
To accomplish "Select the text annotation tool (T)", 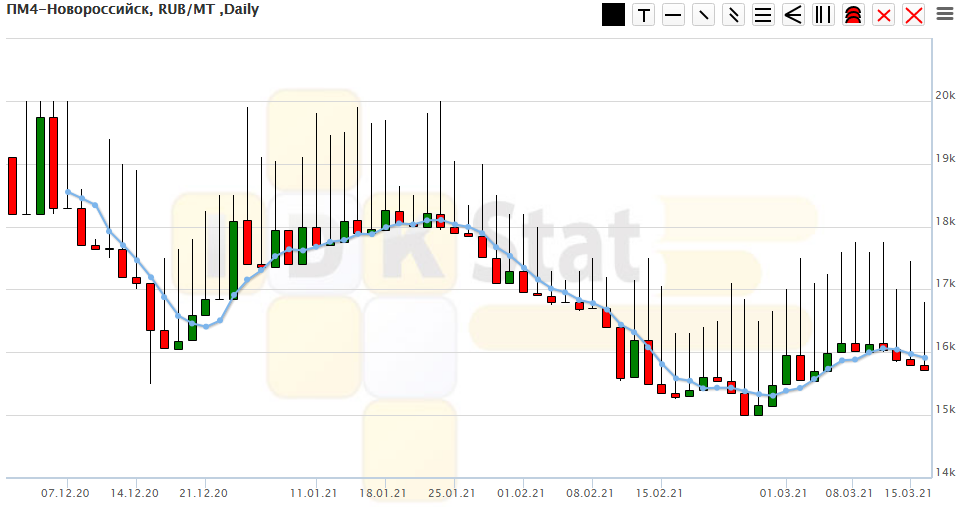I will 643,15.
